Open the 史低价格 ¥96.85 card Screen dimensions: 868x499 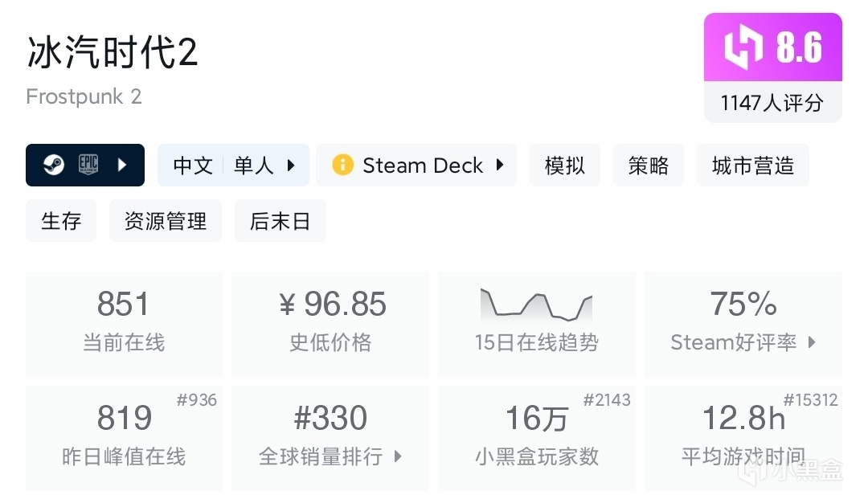330,323
